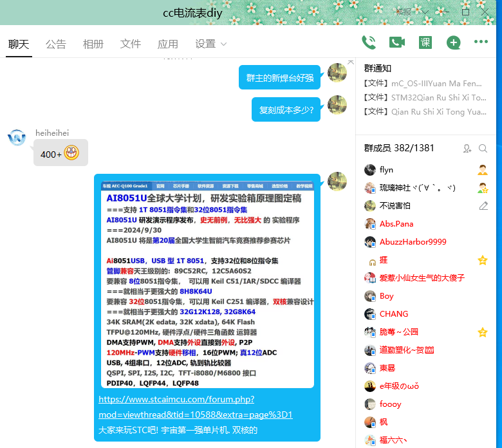Click the 复刻成本多少? message bubble

point(286,109)
